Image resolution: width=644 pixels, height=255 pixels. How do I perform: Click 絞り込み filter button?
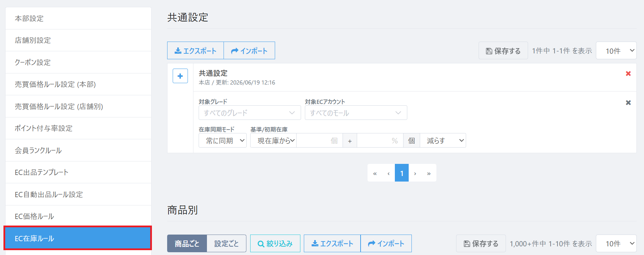pos(275,244)
